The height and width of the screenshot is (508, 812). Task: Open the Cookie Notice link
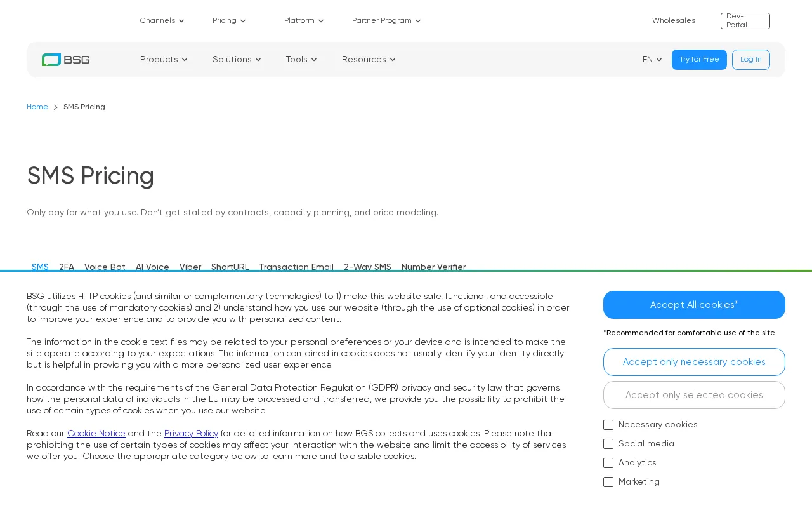pos(96,434)
